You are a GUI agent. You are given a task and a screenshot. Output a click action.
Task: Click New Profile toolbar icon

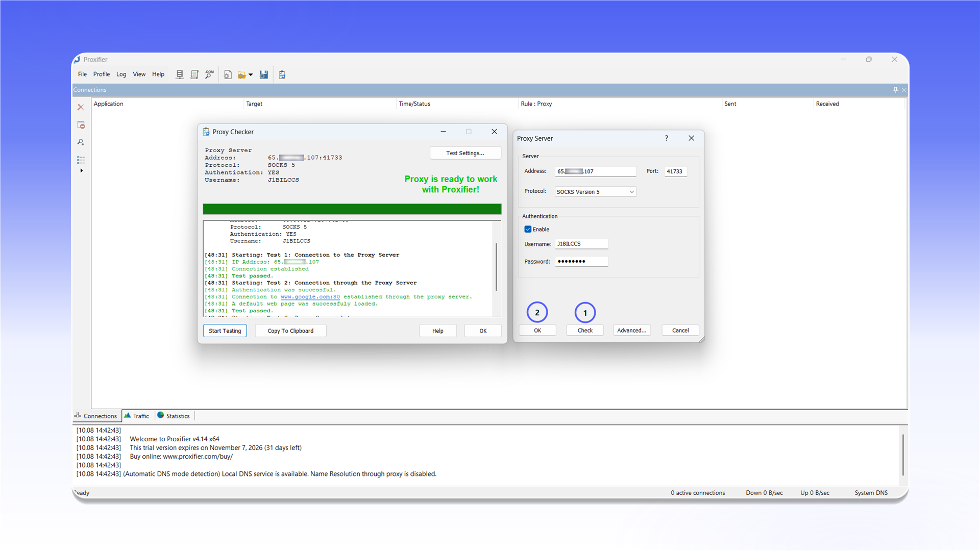click(228, 74)
